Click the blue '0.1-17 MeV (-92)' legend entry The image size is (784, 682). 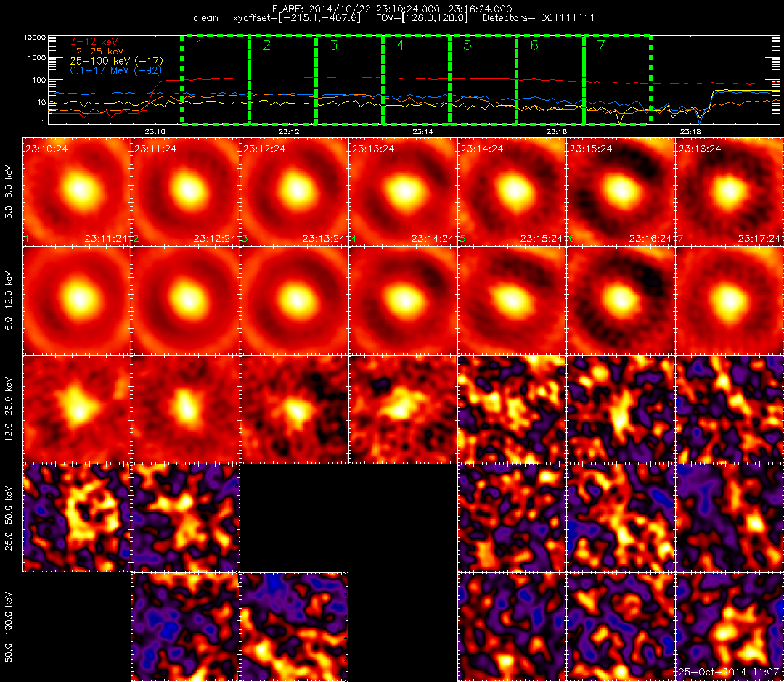click(116, 70)
